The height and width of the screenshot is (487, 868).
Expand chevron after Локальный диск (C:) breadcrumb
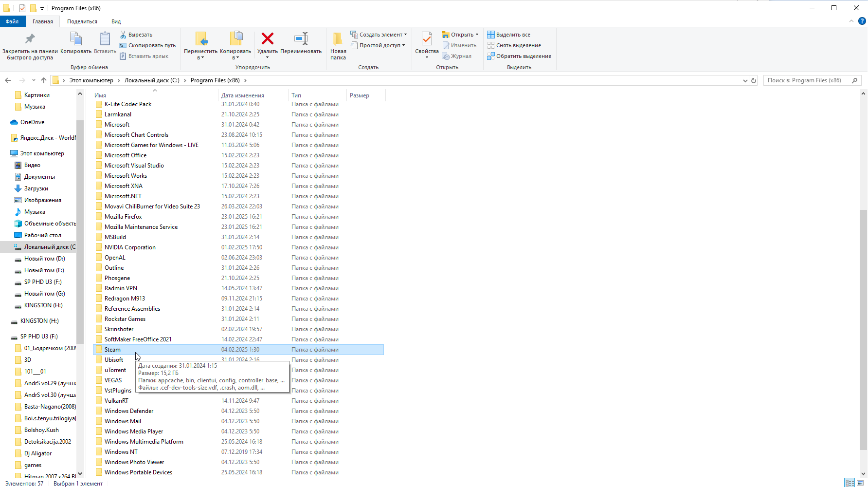[185, 80]
